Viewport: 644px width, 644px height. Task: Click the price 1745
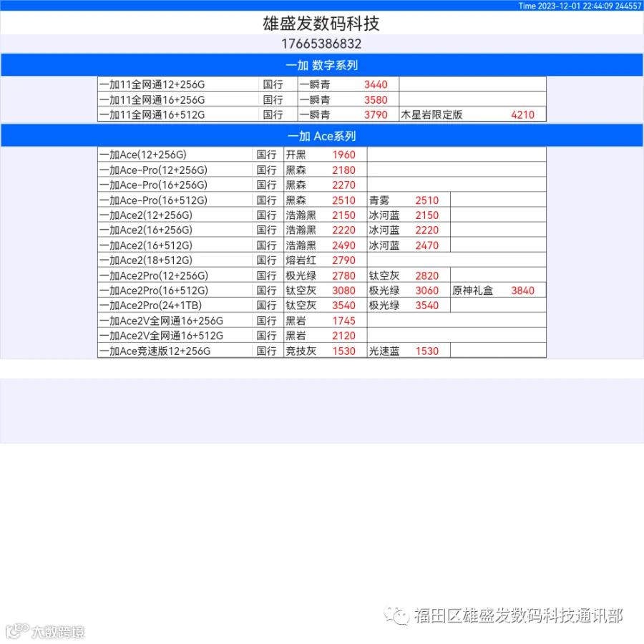click(x=343, y=321)
